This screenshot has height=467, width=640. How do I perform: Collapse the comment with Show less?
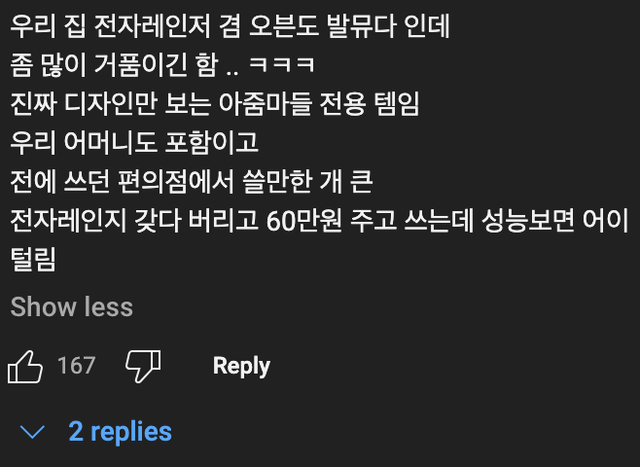point(71,306)
